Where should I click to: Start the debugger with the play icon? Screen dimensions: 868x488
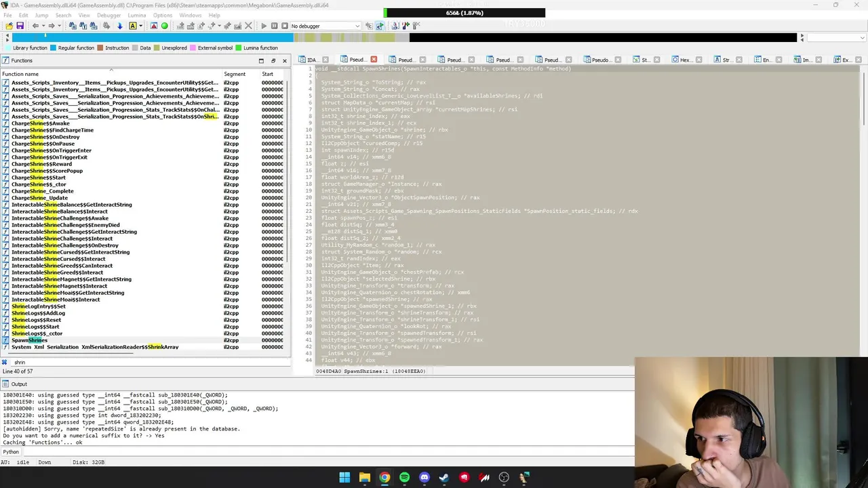click(264, 26)
